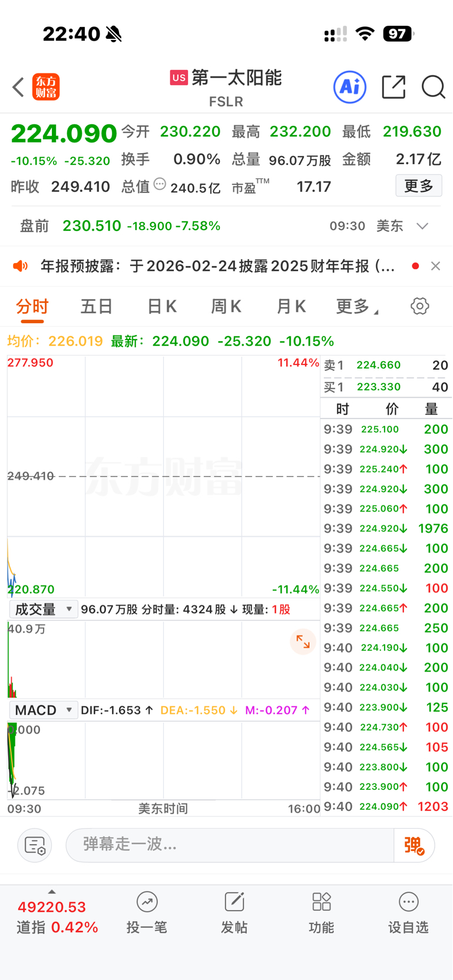This screenshot has height=980, width=453.
Task: Open the 成交量 indicator dropdown
Action: [x=44, y=609]
